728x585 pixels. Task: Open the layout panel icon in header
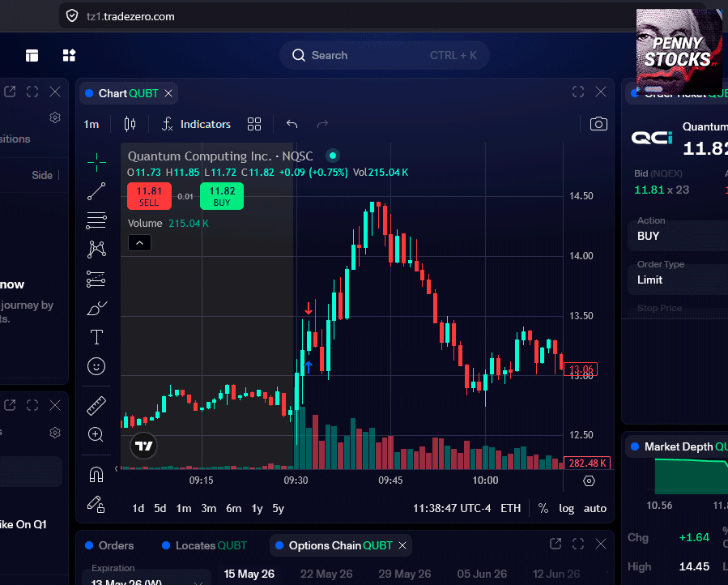tap(32, 55)
